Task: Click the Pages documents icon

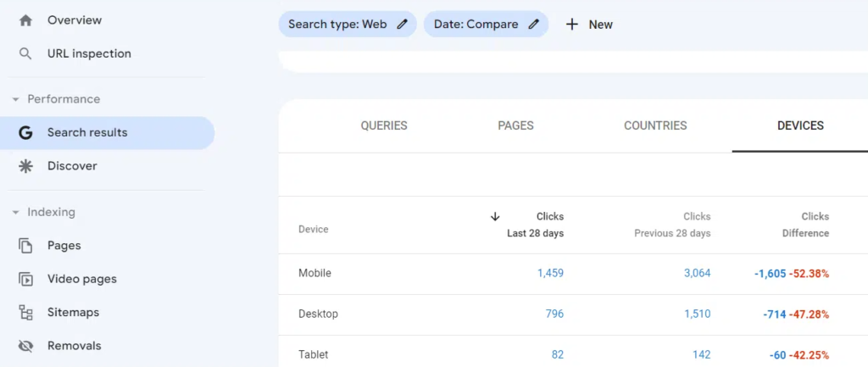Action: tap(25, 246)
